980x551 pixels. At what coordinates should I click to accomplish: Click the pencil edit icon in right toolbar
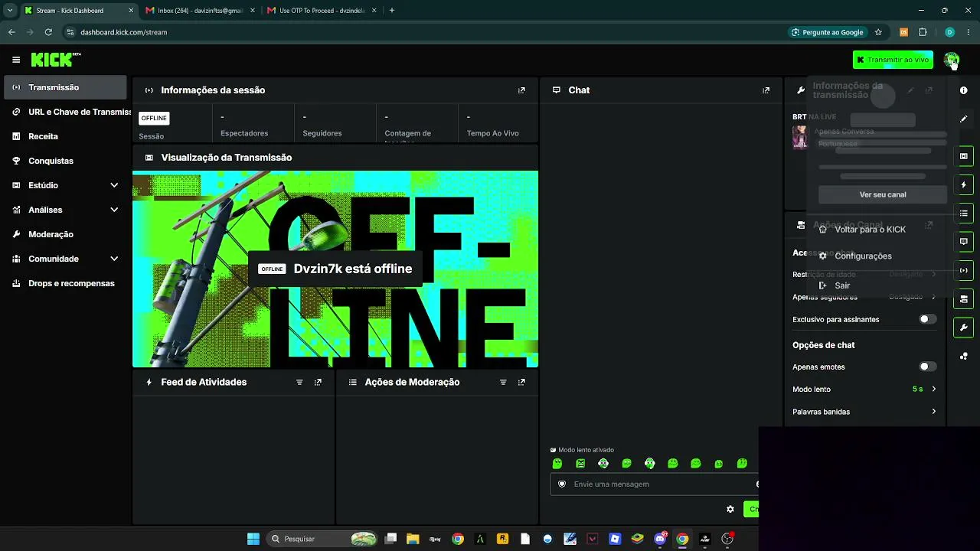pos(963,119)
